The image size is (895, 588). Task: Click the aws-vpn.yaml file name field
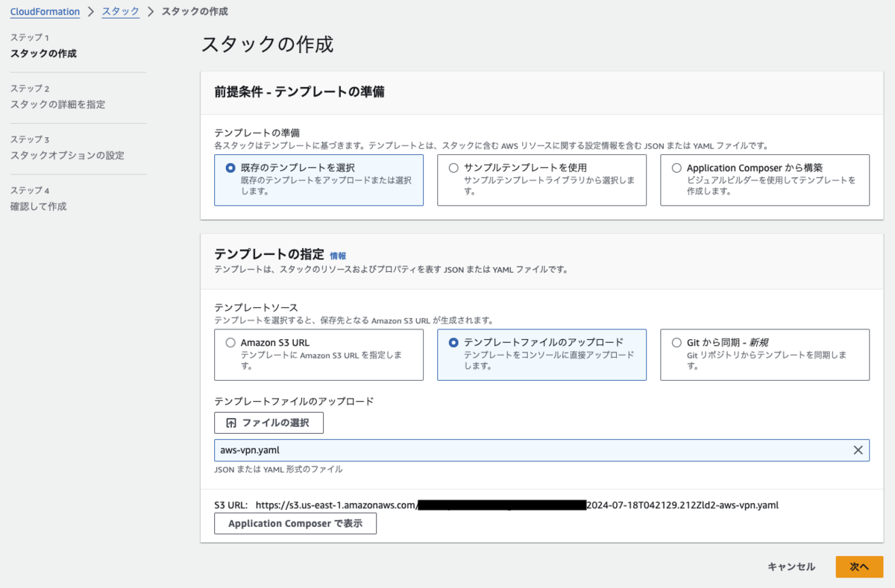(541, 450)
